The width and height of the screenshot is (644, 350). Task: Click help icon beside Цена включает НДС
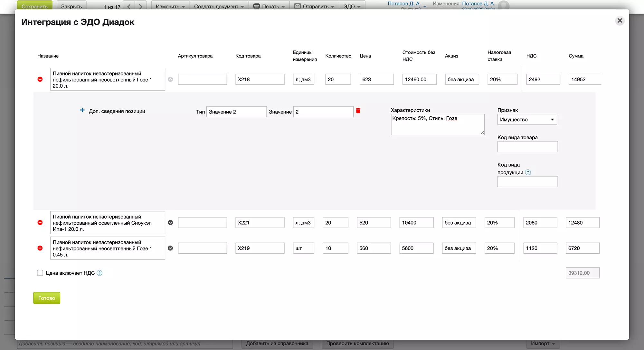(99, 273)
